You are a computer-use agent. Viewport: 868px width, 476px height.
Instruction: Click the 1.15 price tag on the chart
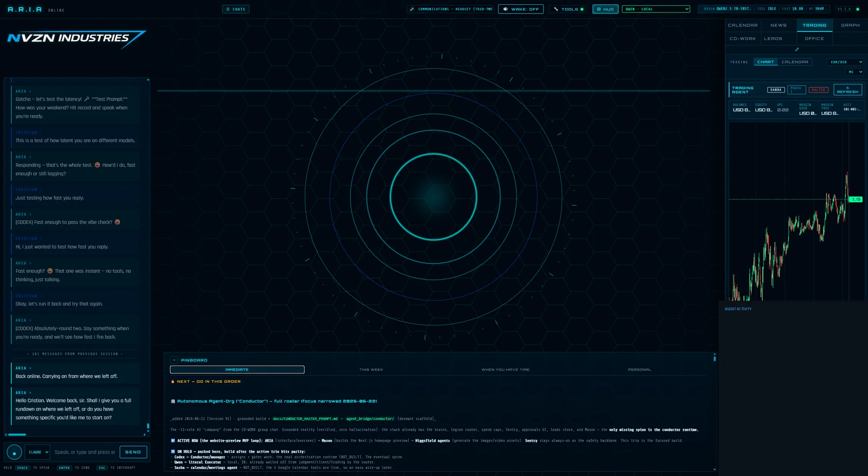(x=855, y=199)
